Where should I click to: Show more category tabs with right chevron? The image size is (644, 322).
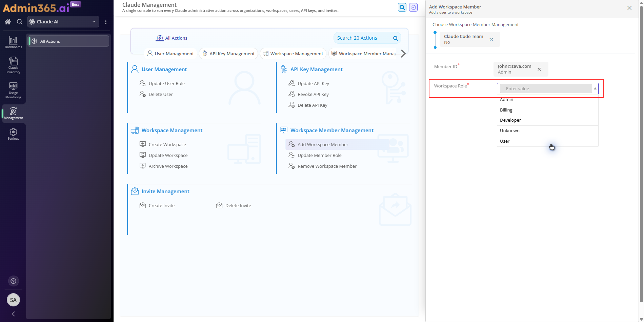pos(403,54)
